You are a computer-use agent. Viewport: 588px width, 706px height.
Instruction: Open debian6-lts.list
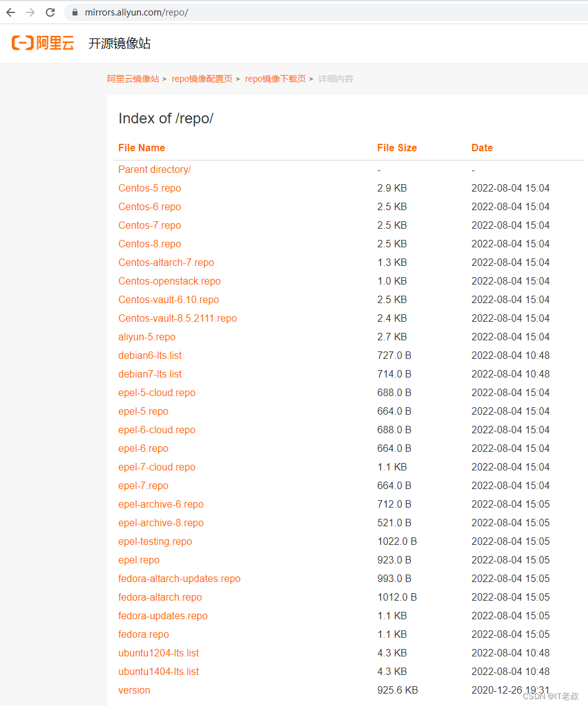click(x=150, y=356)
